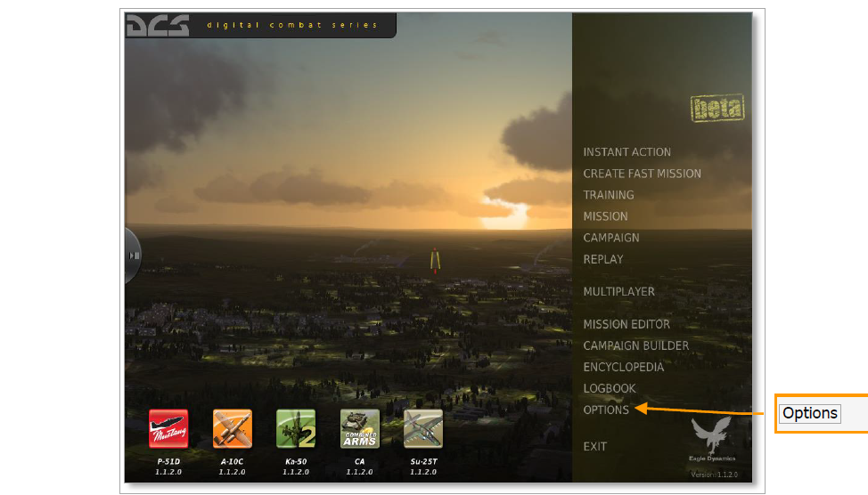Click the P-51D 1.1.2.0 label
Image resolution: width=868 pixels, height=495 pixels.
coord(168,467)
